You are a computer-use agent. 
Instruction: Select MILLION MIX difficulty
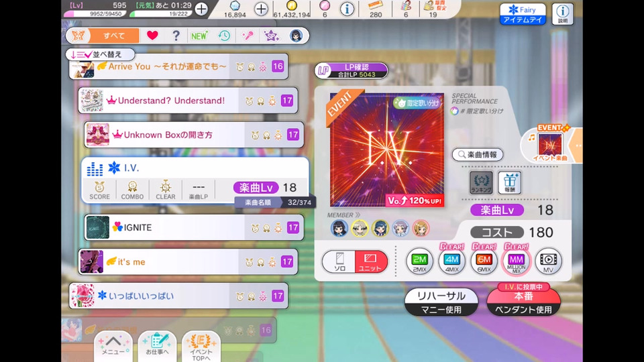[x=517, y=261]
